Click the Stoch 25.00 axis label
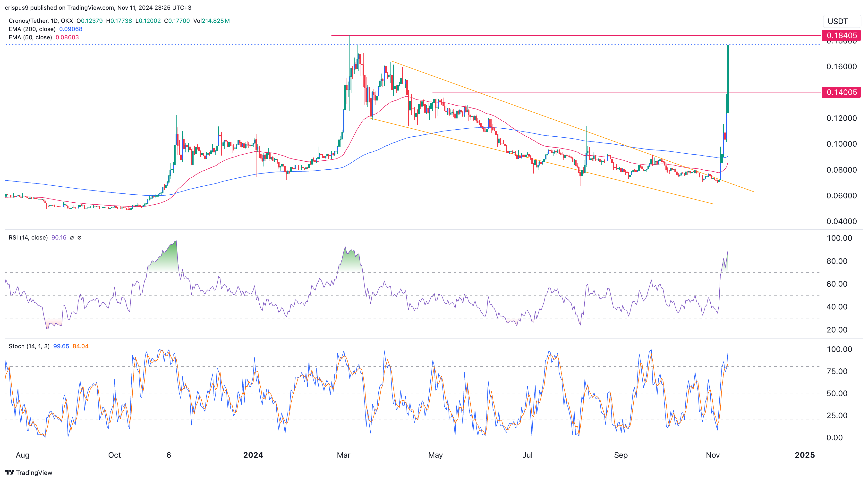The width and height of the screenshot is (868, 481). point(837,415)
